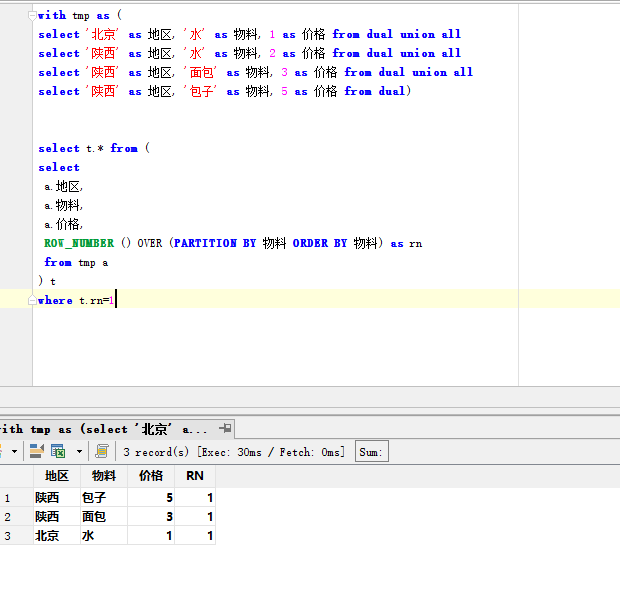Click PARTITION BY in the SQL editor
This screenshot has height=597, width=620.
[215, 243]
